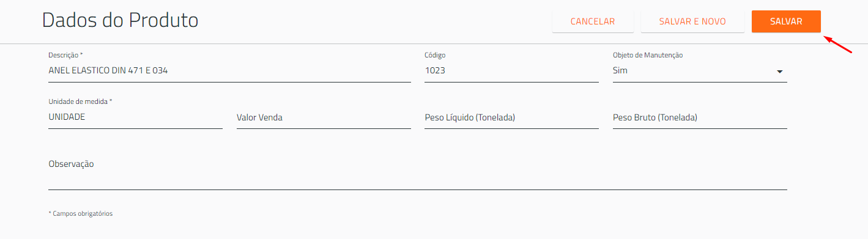Click the Descrição * field label
The width and height of the screenshot is (868, 239).
(65, 55)
